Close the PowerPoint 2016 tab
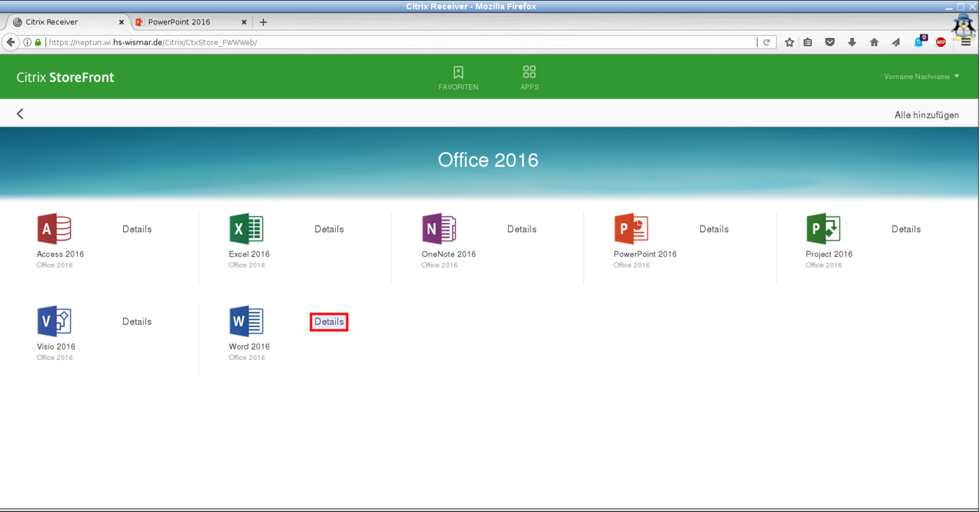This screenshot has width=980, height=512. point(244,22)
